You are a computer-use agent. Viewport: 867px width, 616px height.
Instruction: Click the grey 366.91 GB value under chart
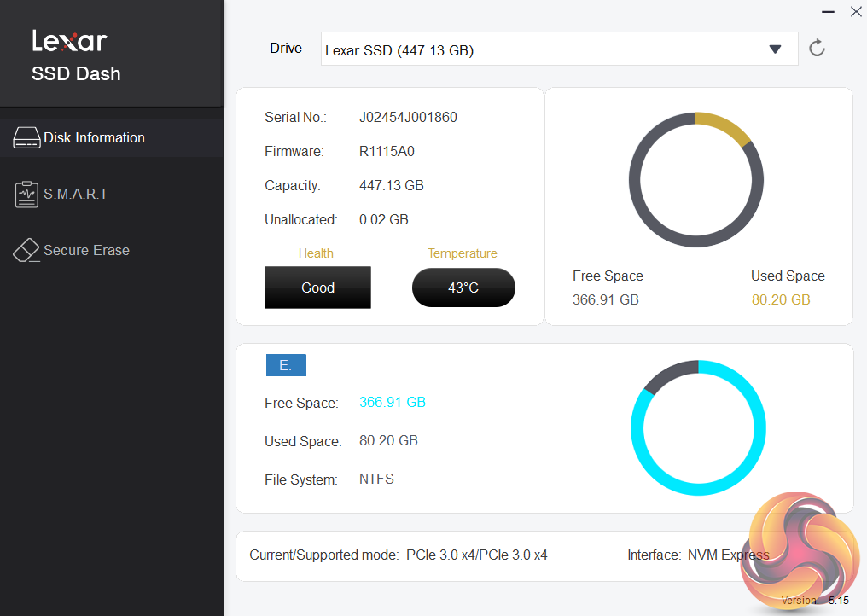pyautogui.click(x=606, y=299)
